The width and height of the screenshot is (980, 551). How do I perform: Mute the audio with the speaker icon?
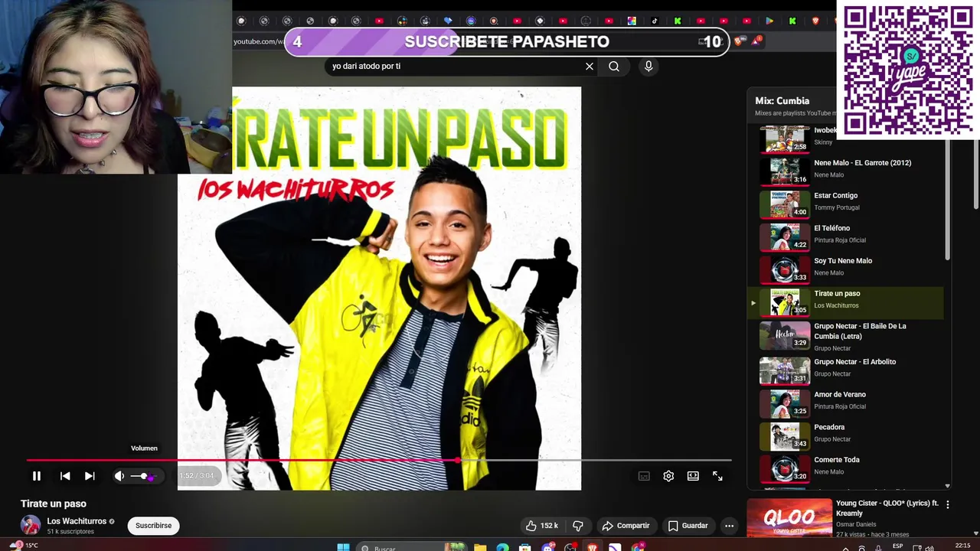point(119,476)
